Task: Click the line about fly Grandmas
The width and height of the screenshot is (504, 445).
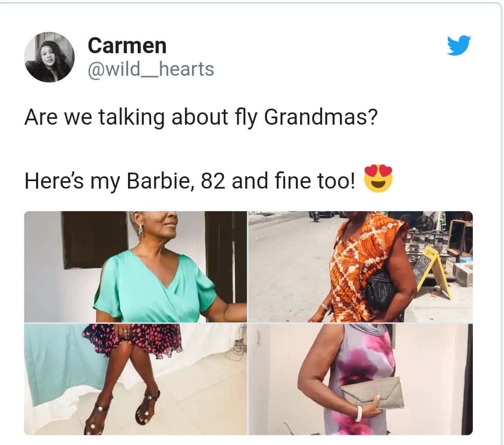Action: [x=201, y=117]
